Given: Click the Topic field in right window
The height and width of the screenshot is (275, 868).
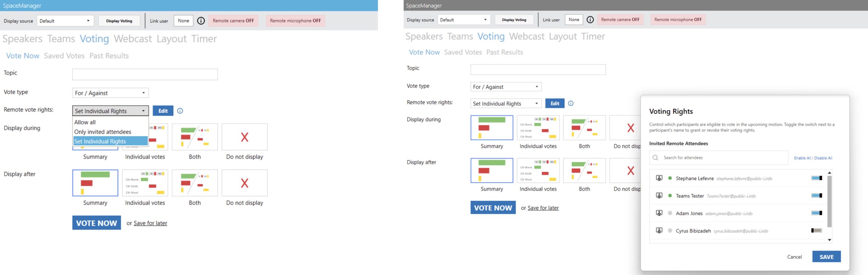Looking at the screenshot, I should coord(538,70).
